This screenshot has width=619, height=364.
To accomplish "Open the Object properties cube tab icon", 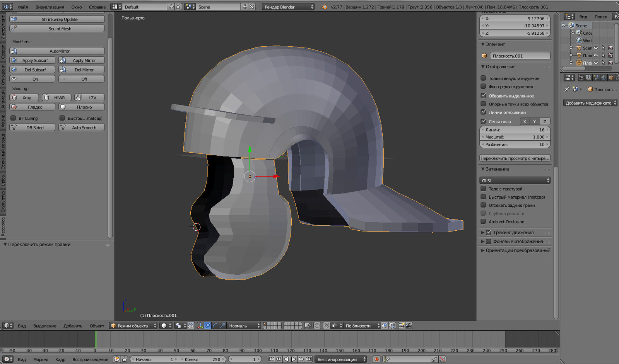I will pos(611,78).
